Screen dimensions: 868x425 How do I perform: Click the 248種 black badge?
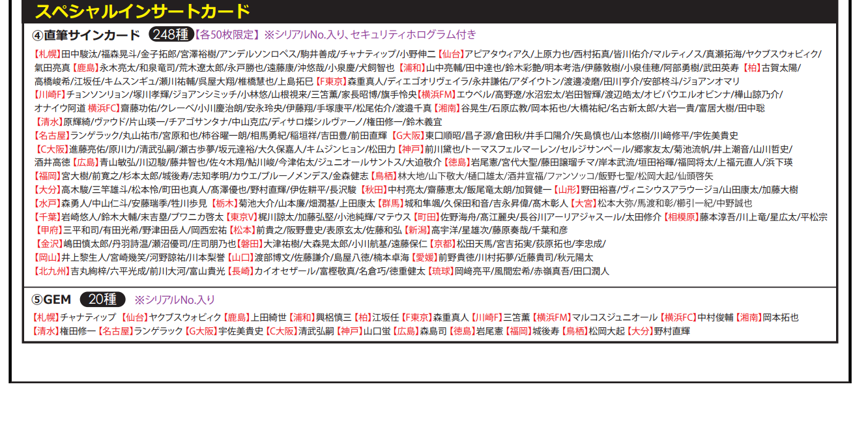click(171, 35)
